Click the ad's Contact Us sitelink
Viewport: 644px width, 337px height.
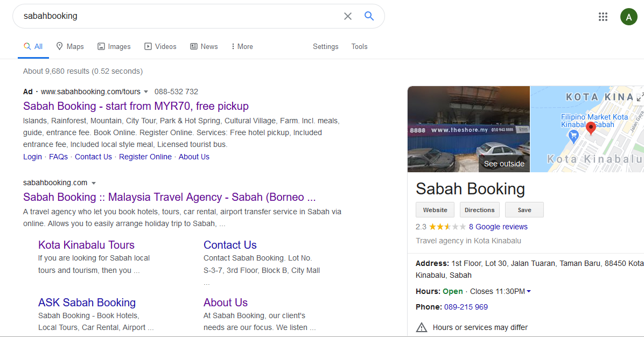tap(93, 157)
